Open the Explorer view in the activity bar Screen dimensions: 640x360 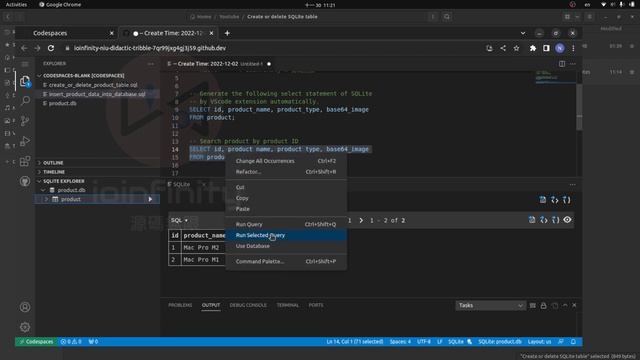(25, 80)
